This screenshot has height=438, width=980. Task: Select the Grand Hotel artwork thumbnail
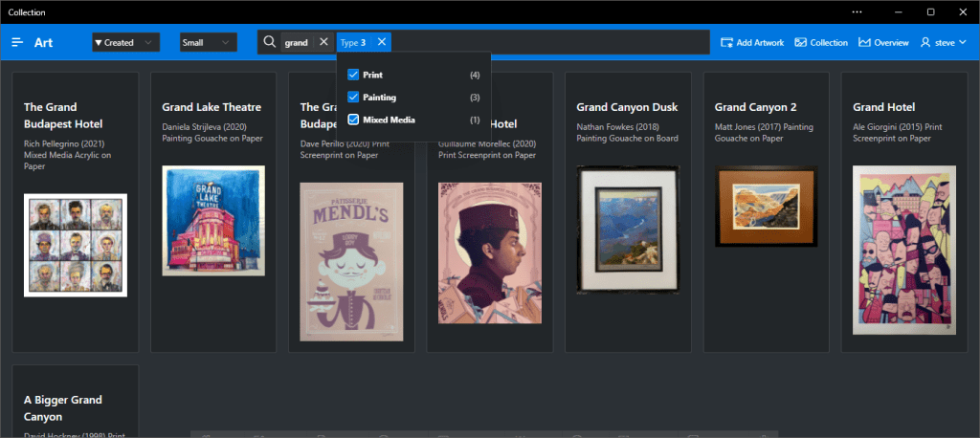coord(904,251)
